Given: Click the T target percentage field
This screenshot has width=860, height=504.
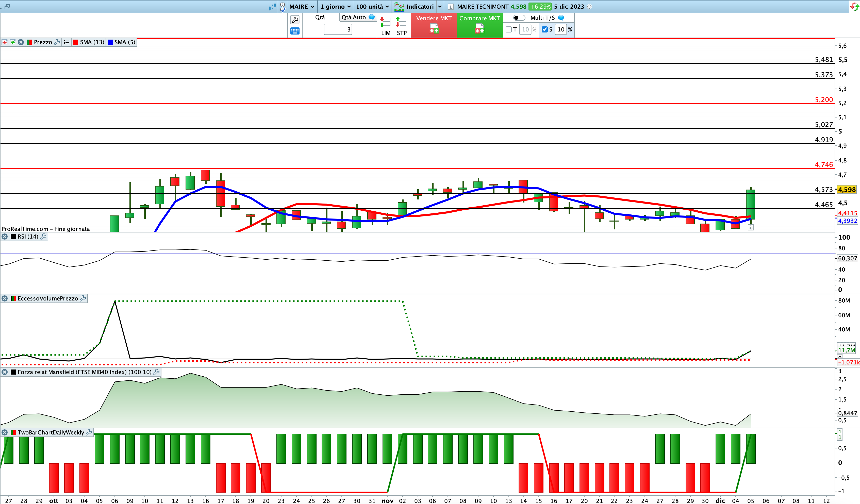Looking at the screenshot, I should [x=525, y=29].
